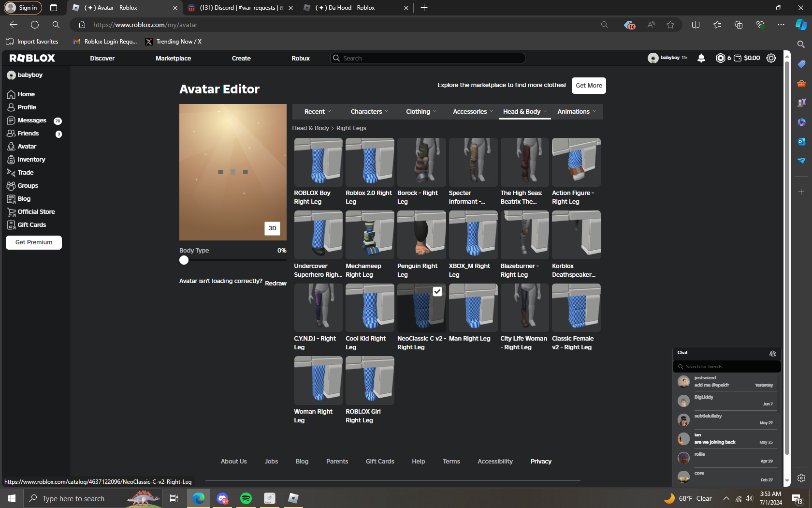Screen dimensions: 812x508
Task: Select the Mechameep Right Leg thumbnail
Action: tap(370, 235)
